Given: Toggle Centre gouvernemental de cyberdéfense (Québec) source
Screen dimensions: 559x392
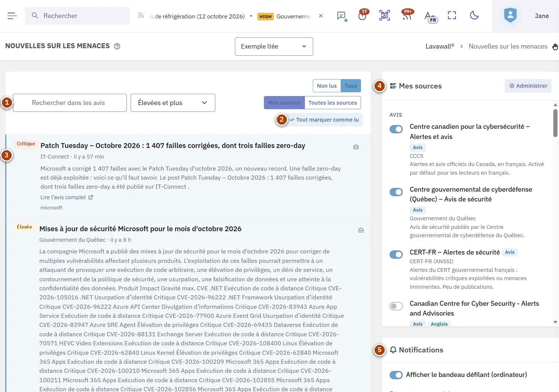Looking at the screenshot, I should coord(396,192).
